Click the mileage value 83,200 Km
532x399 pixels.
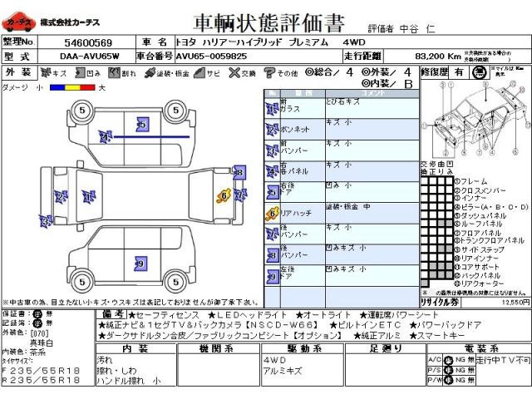click(438, 57)
